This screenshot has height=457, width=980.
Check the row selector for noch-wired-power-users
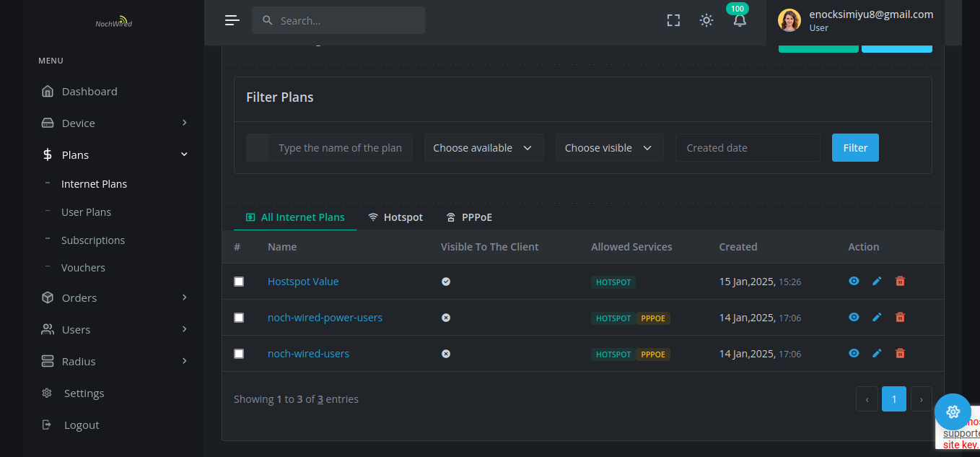coord(240,317)
